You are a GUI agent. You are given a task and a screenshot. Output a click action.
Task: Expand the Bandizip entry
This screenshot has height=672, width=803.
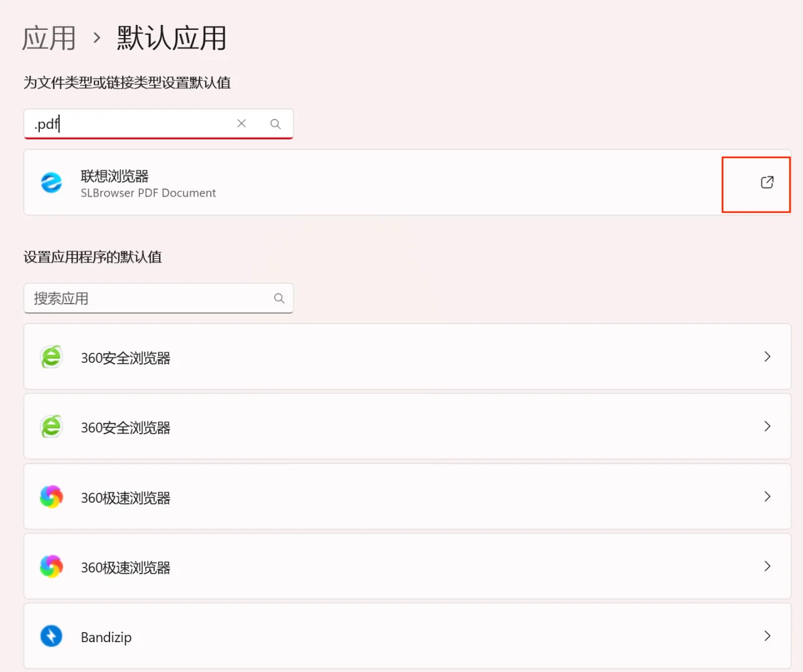point(767,636)
